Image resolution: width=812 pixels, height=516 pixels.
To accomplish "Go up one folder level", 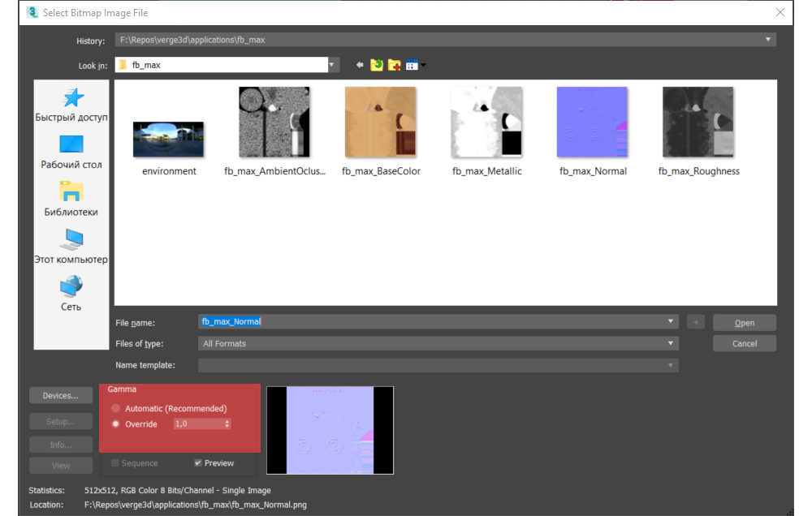I will tap(377, 65).
